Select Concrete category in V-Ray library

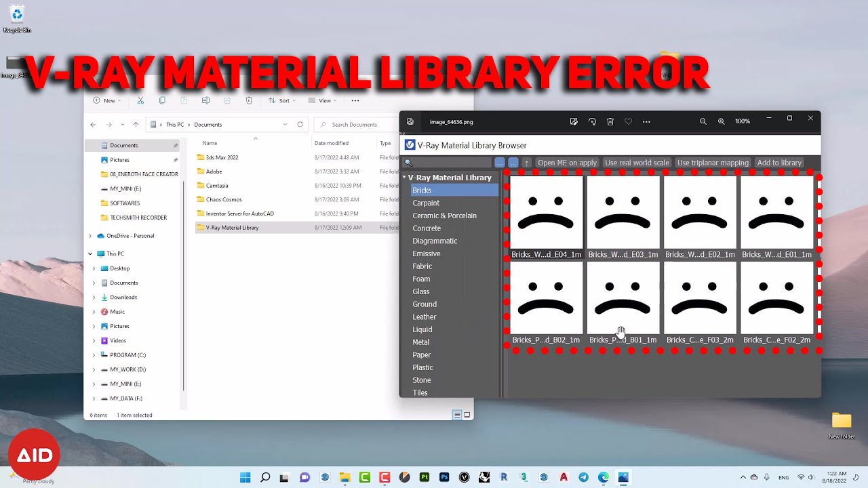[427, 228]
